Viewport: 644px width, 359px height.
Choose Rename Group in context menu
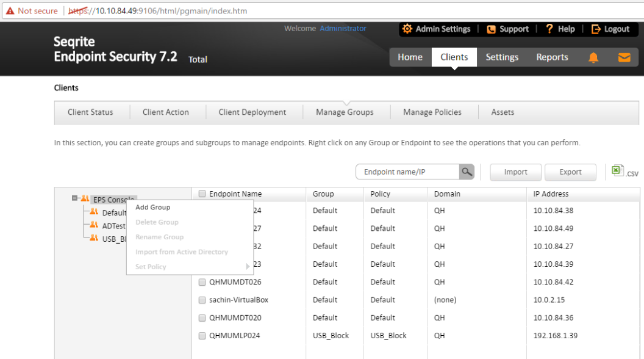pyautogui.click(x=159, y=237)
